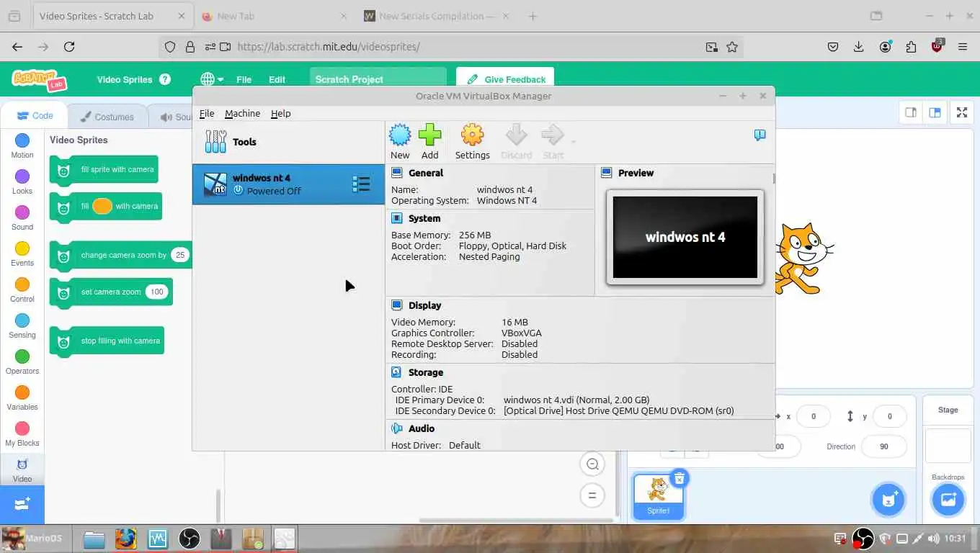Switch to the Code tab in Scratch
The height and width of the screenshot is (553, 980).
(35, 115)
